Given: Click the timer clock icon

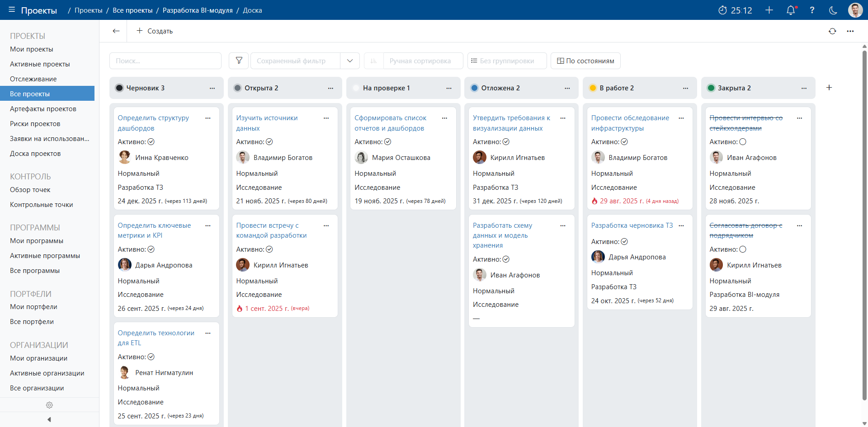Looking at the screenshot, I should 722,10.
